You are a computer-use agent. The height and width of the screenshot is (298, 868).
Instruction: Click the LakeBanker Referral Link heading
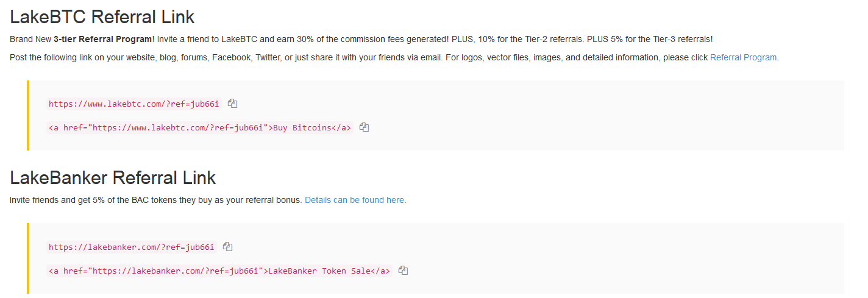tap(113, 177)
